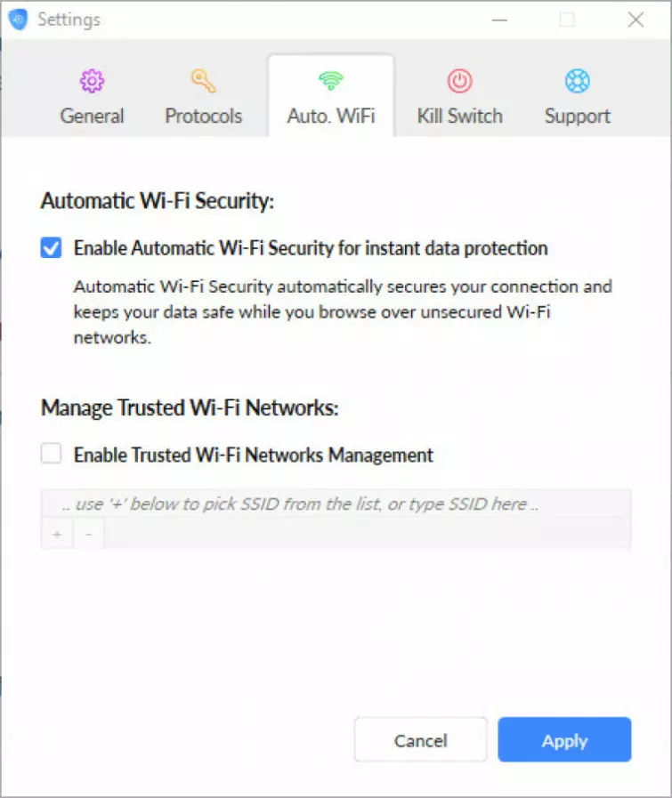Cancel the settings dialog

(420, 740)
